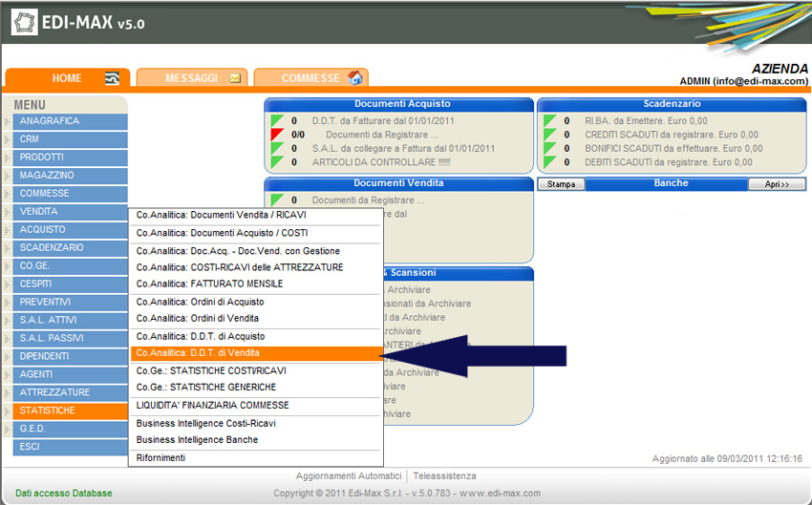The height and width of the screenshot is (505, 812).
Task: Click the EDI-MAX logo icon
Action: (25, 22)
